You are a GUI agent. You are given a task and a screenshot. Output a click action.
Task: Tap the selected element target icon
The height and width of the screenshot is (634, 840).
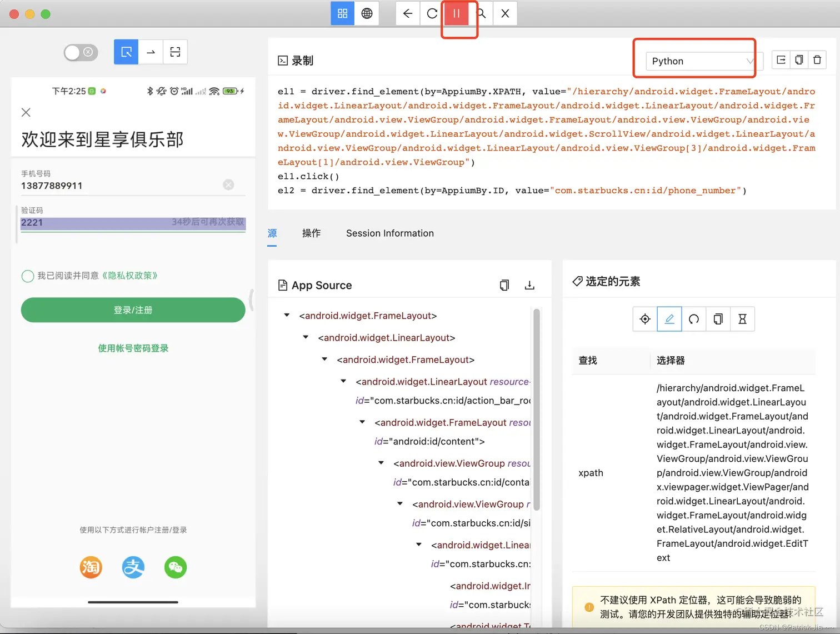[x=645, y=319]
